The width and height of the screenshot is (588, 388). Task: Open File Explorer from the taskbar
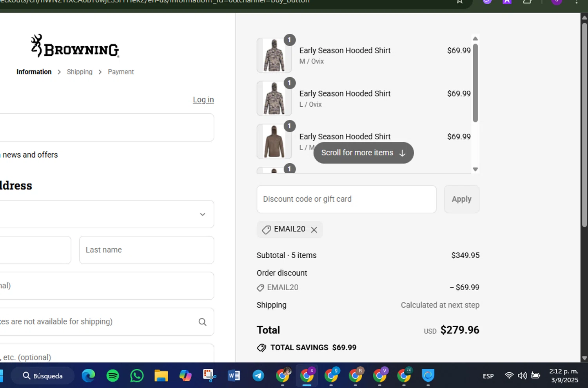click(x=161, y=376)
